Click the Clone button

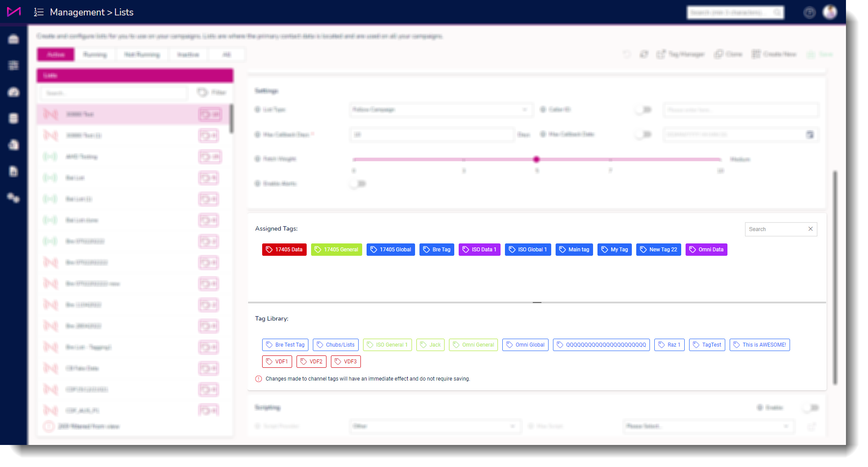pos(728,54)
